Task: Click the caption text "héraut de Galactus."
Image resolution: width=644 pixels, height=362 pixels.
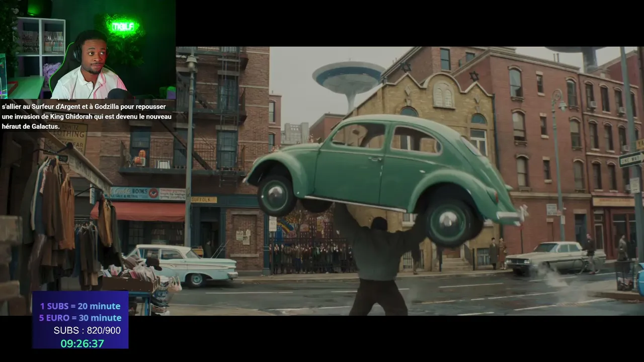Action: 31,127
